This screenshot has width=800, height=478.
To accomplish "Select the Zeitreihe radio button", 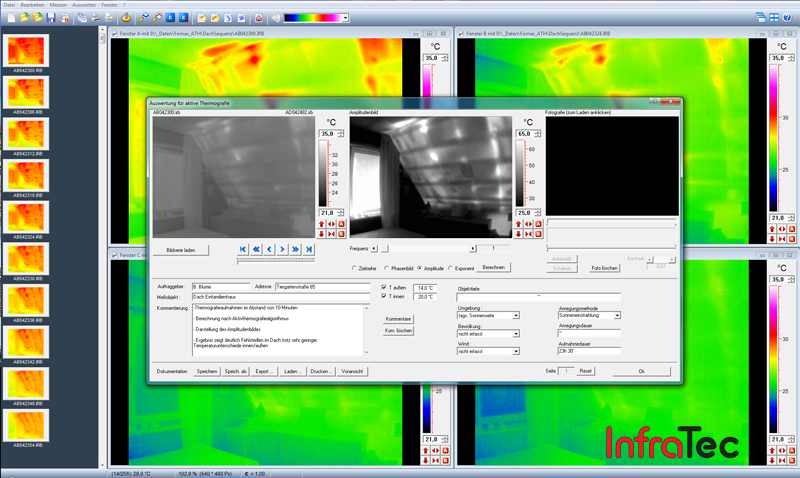I will coord(355,268).
